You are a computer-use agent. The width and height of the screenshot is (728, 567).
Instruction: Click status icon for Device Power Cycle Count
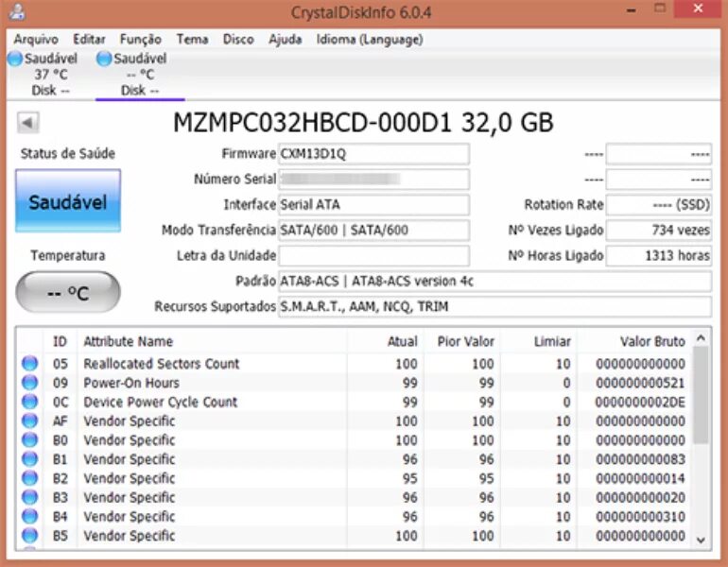point(29,402)
